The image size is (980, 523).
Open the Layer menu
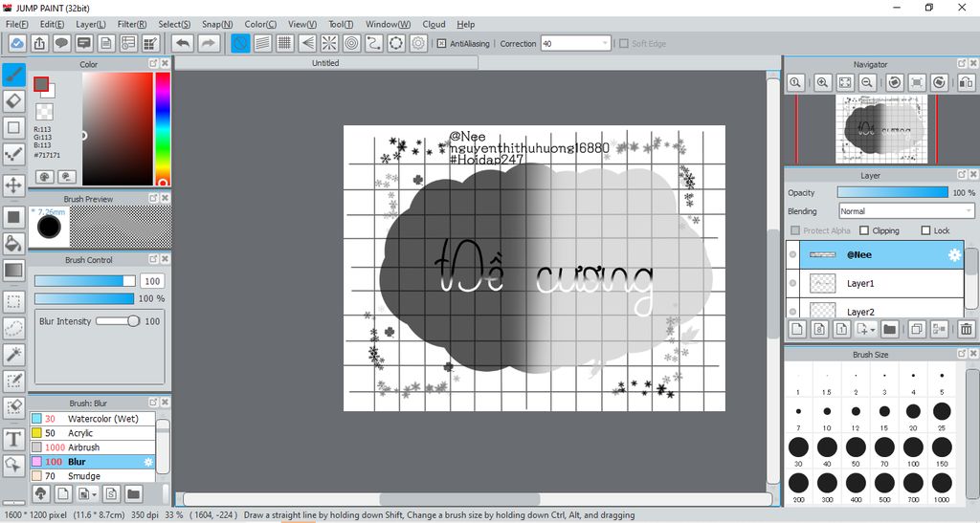(x=91, y=24)
